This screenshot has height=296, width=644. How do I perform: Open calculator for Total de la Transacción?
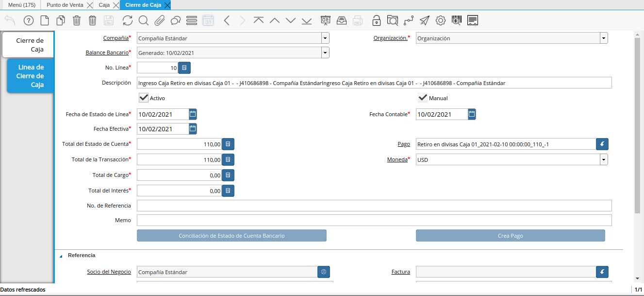click(228, 159)
